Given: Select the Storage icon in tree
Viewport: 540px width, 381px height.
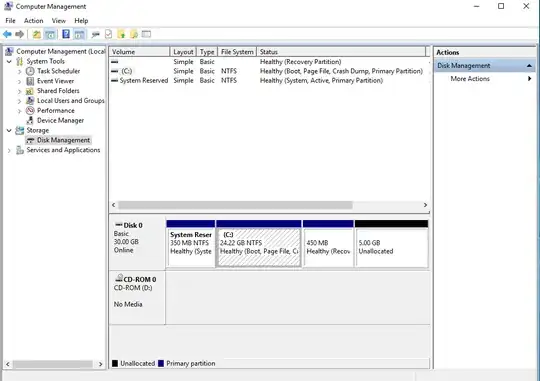Looking at the screenshot, I should (20, 130).
